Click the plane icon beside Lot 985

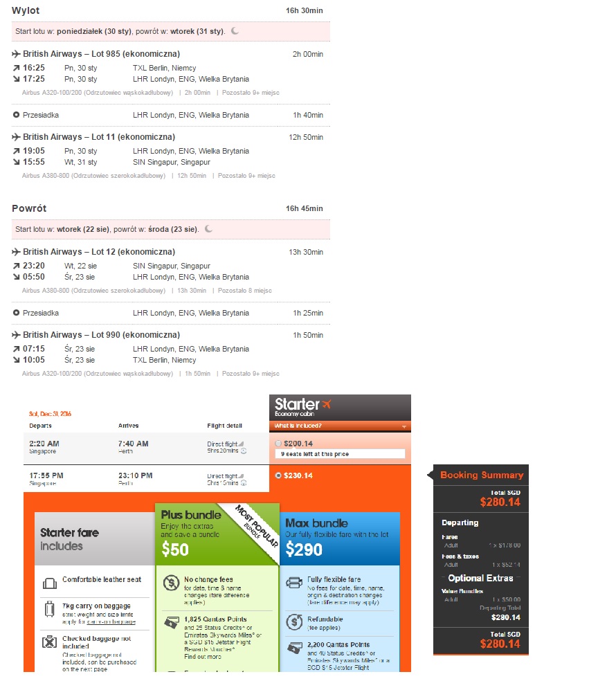tap(16, 54)
